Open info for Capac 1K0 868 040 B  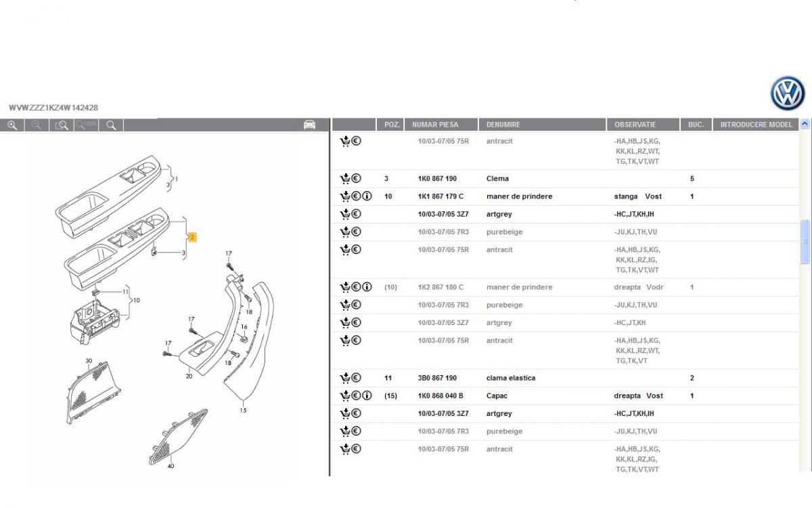point(367,396)
